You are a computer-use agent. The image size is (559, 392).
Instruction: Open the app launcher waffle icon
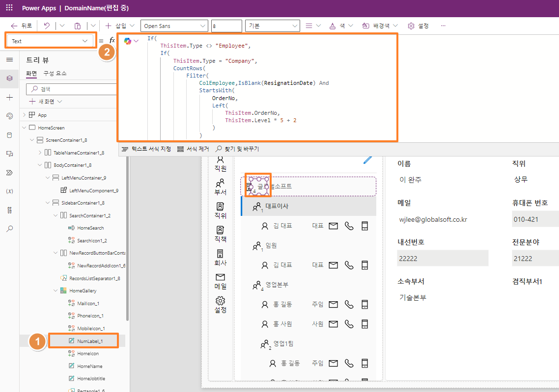click(9, 7)
